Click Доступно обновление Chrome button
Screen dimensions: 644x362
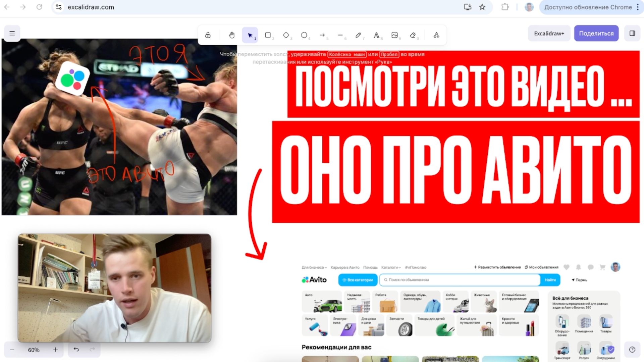588,7
